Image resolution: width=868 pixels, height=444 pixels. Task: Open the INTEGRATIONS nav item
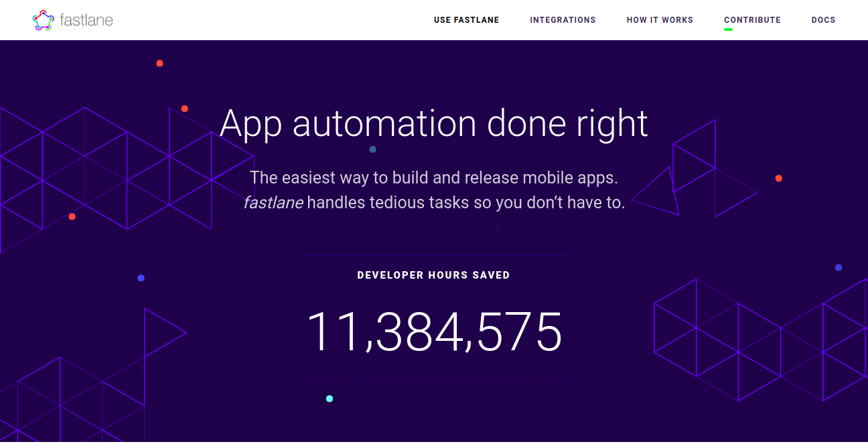563,20
